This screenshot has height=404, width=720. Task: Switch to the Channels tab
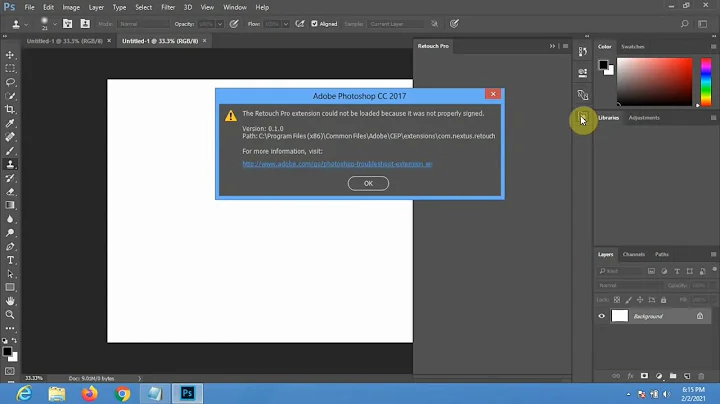click(634, 254)
